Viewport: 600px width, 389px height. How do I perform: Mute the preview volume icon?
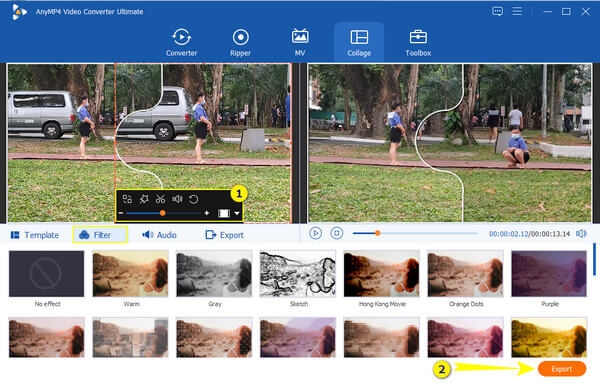581,233
